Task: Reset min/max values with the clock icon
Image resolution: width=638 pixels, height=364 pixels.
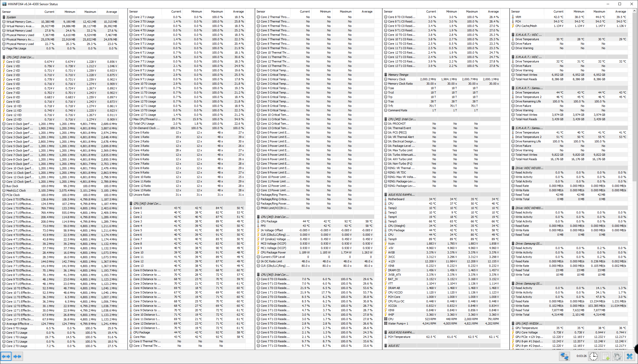Action: [x=594, y=356]
